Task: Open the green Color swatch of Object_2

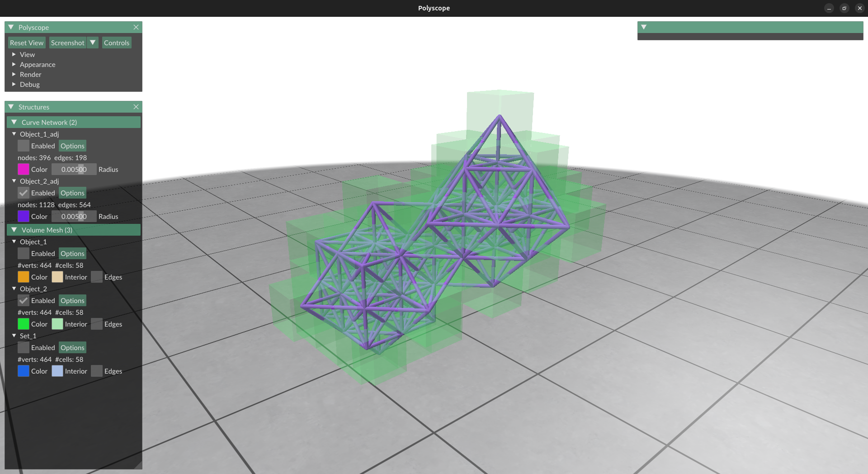Action: click(x=24, y=324)
